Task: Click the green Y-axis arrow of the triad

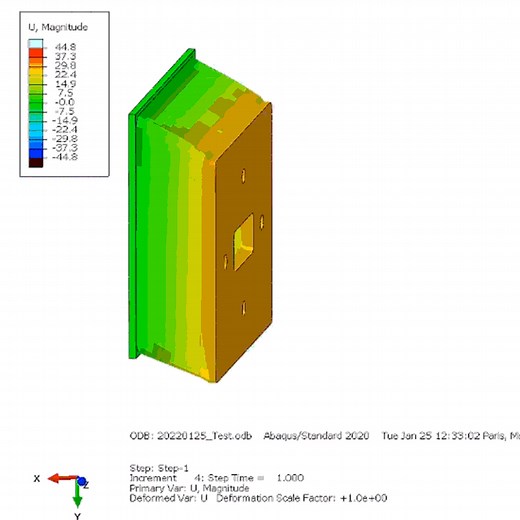Action: pos(77,495)
